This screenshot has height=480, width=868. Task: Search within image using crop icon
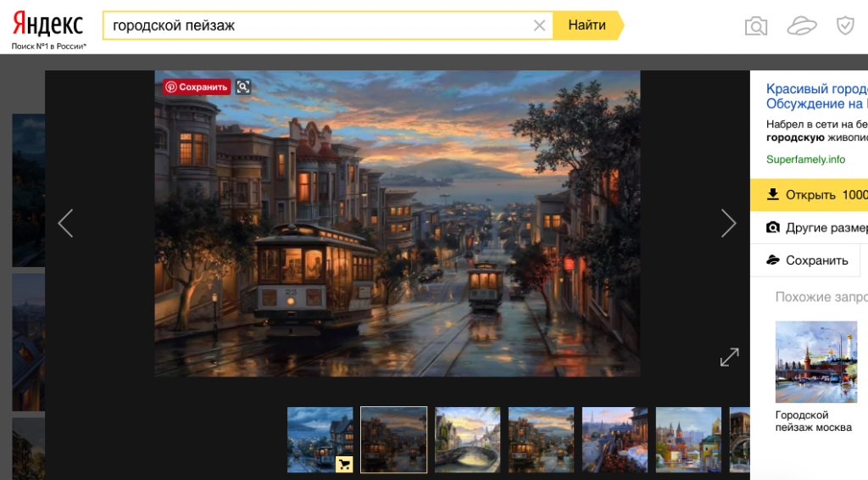(x=243, y=87)
